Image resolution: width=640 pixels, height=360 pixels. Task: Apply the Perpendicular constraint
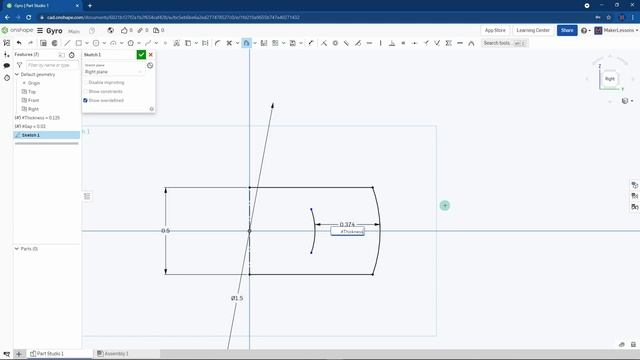(x=392, y=43)
